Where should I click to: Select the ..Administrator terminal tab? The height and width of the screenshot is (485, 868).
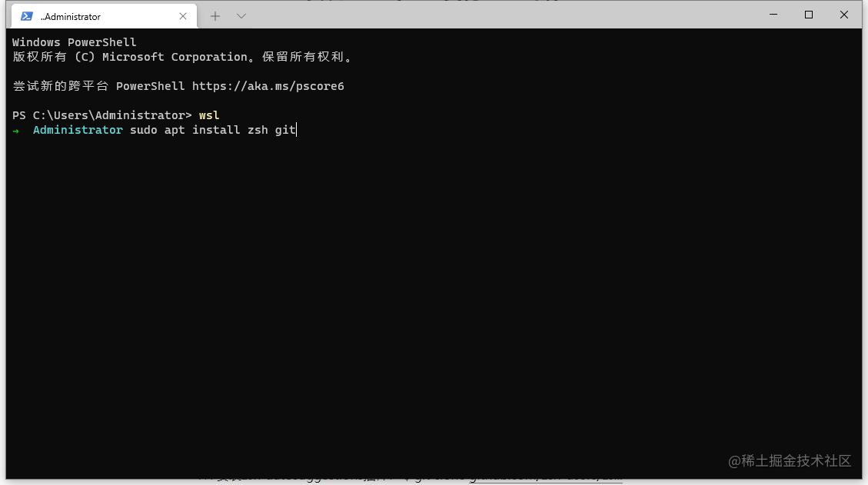click(104, 17)
